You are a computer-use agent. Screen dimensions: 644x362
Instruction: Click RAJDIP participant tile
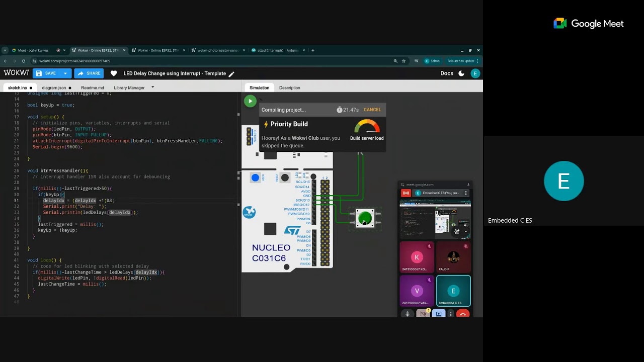click(x=453, y=257)
